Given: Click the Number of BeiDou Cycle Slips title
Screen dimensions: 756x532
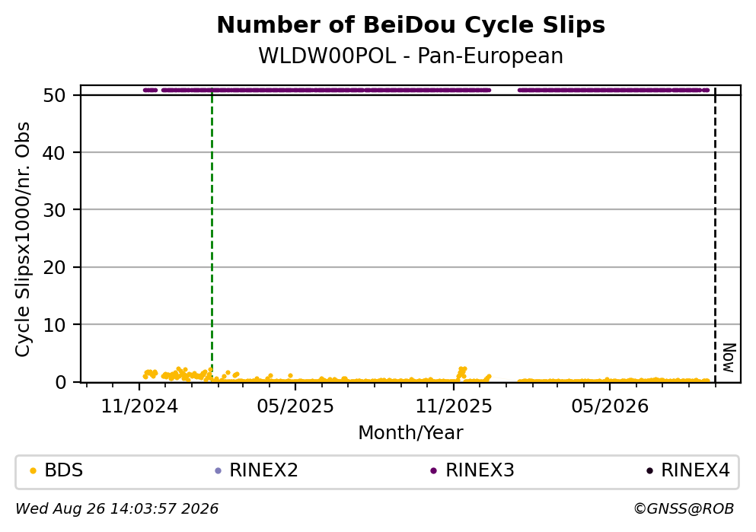Looking at the screenshot, I should coord(411,25).
